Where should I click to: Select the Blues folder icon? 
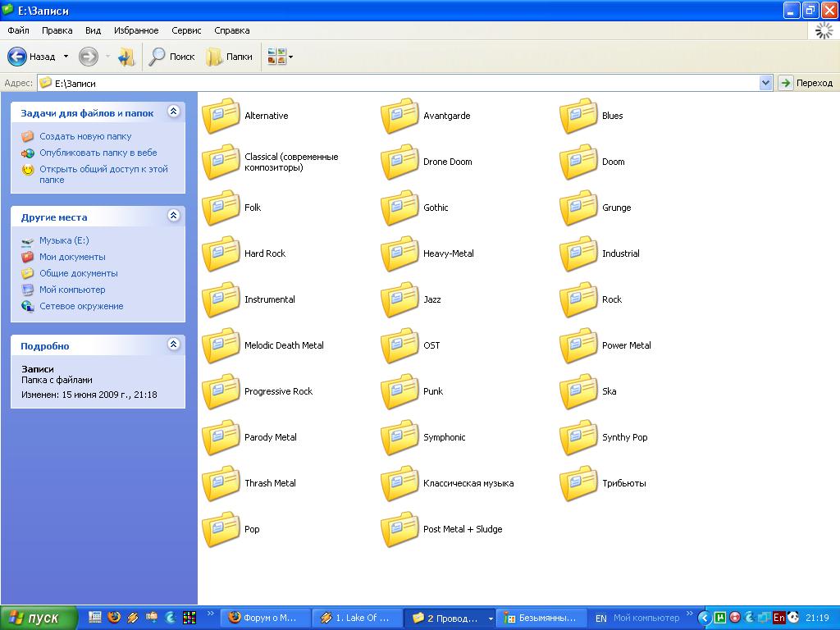tap(578, 116)
